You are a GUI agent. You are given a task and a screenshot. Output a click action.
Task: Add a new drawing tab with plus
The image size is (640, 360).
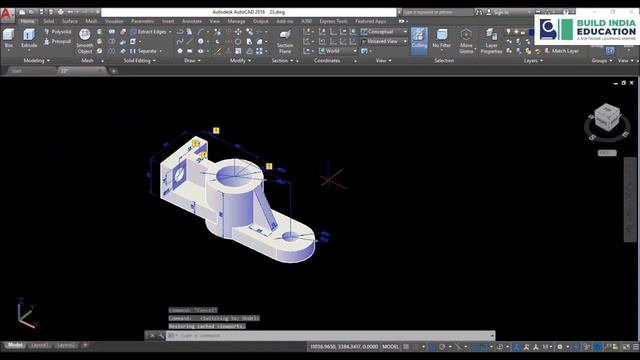pyautogui.click(x=114, y=71)
